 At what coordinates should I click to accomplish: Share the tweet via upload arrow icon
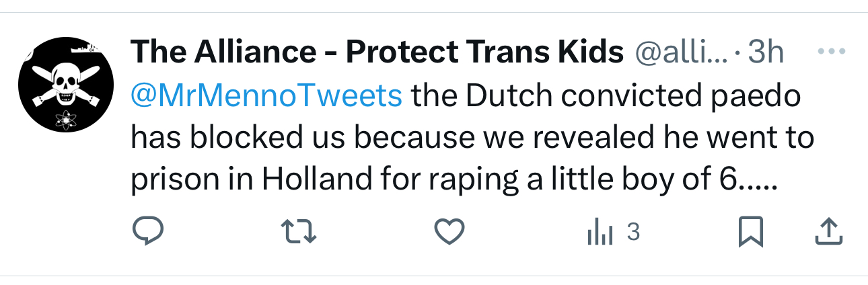(829, 233)
